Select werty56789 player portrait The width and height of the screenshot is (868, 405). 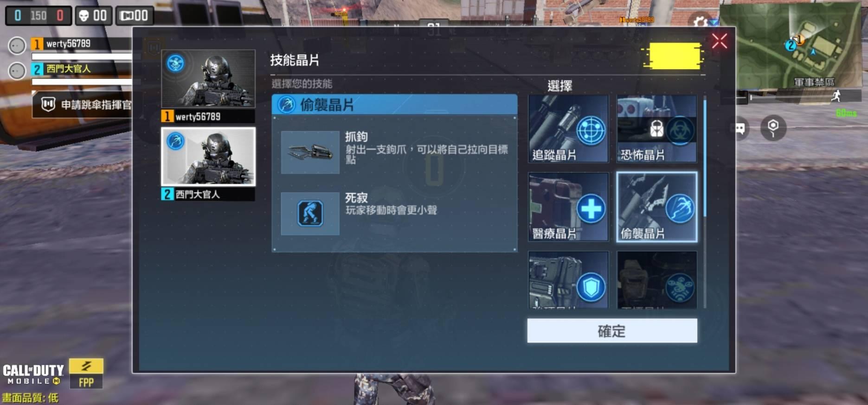click(x=208, y=79)
